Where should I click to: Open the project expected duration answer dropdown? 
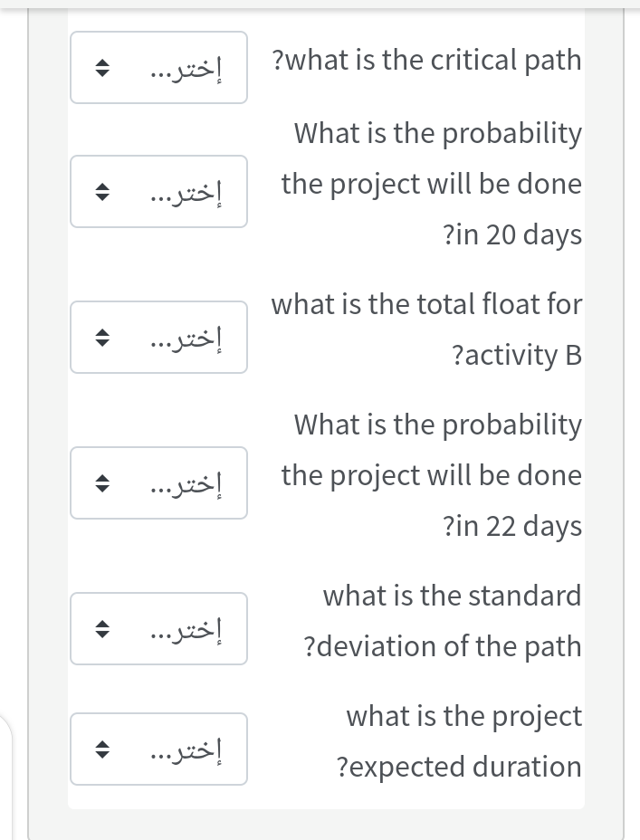coord(158,749)
